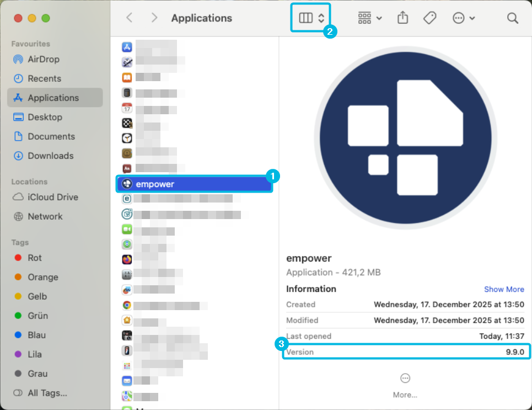
Task: Open Recents in the sidebar
Action: click(55, 78)
